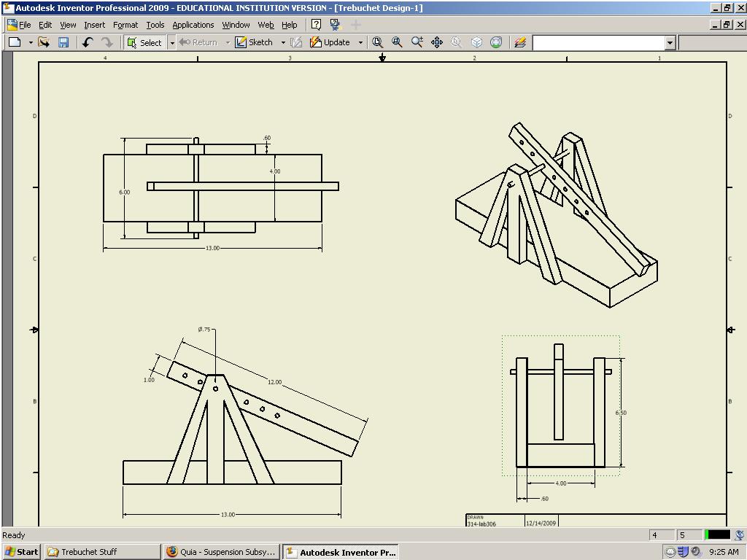Select the Sketch tool
Screen dimensions: 747x560
pyautogui.click(x=258, y=42)
